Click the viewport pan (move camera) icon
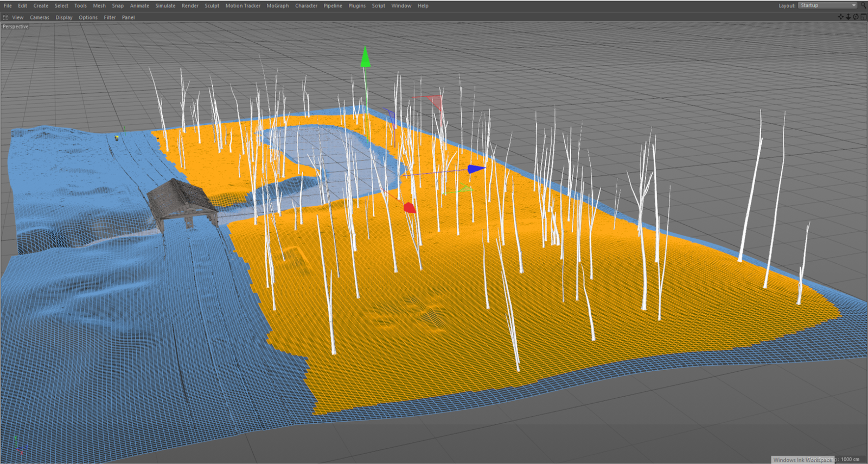 [841, 17]
